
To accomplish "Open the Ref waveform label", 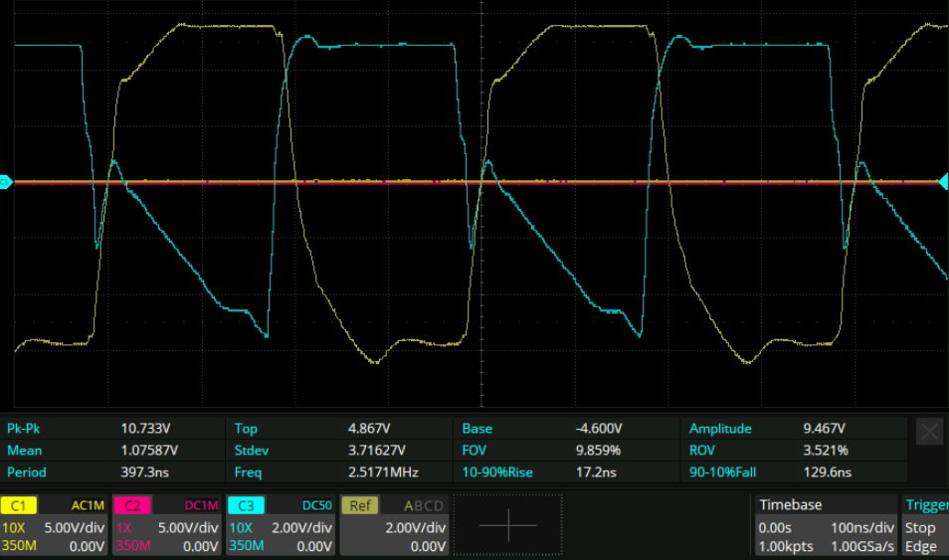I will pyautogui.click(x=359, y=505).
